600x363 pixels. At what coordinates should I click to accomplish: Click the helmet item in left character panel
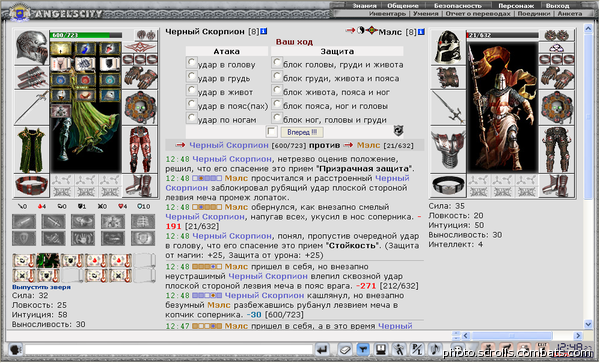[x=32, y=47]
